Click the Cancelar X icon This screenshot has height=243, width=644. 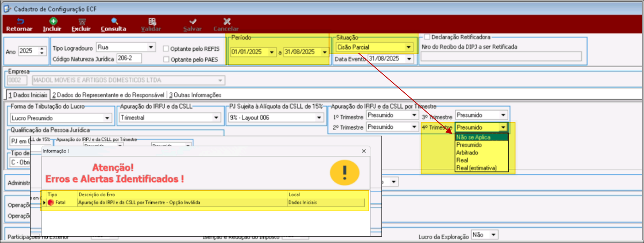point(226,21)
